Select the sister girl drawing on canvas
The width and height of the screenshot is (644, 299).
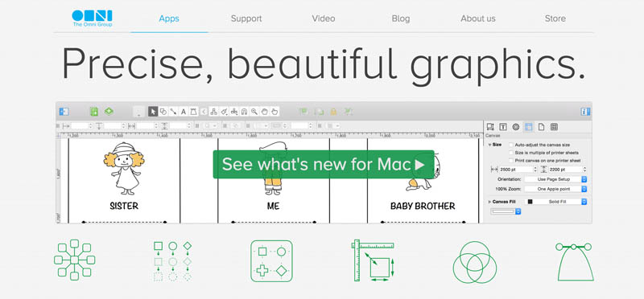(x=124, y=169)
